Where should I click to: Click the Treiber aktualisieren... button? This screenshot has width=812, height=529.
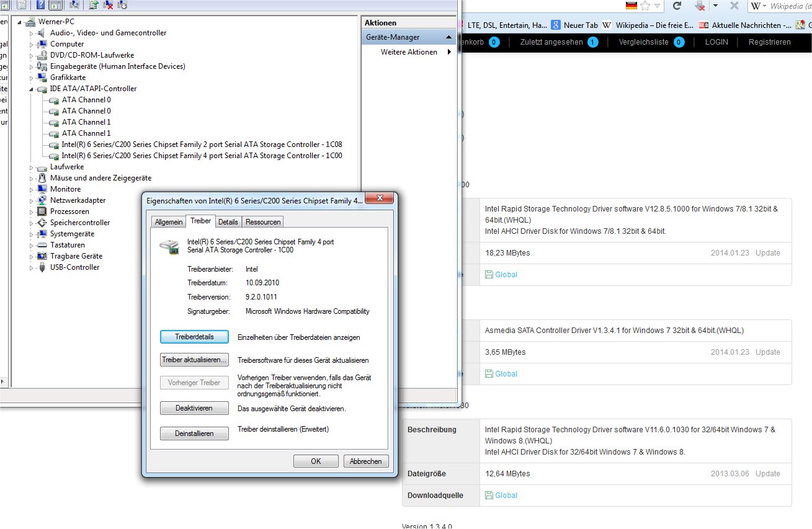(x=194, y=360)
